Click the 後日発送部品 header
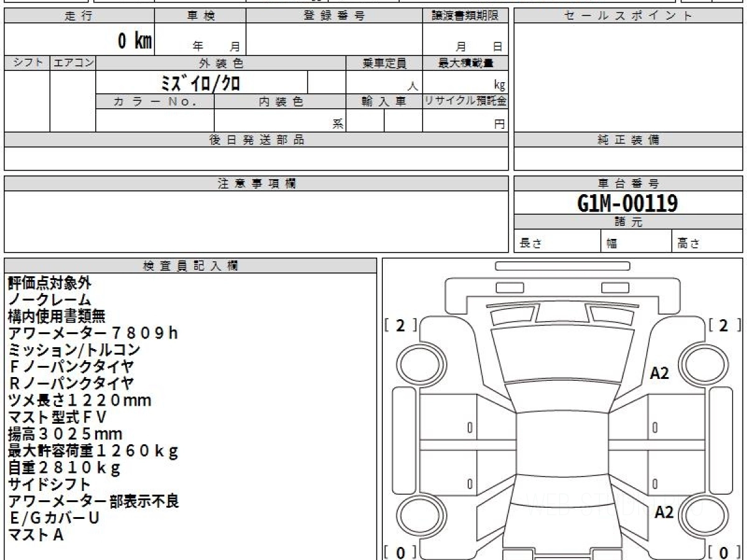The width and height of the screenshot is (747, 560). click(x=256, y=140)
